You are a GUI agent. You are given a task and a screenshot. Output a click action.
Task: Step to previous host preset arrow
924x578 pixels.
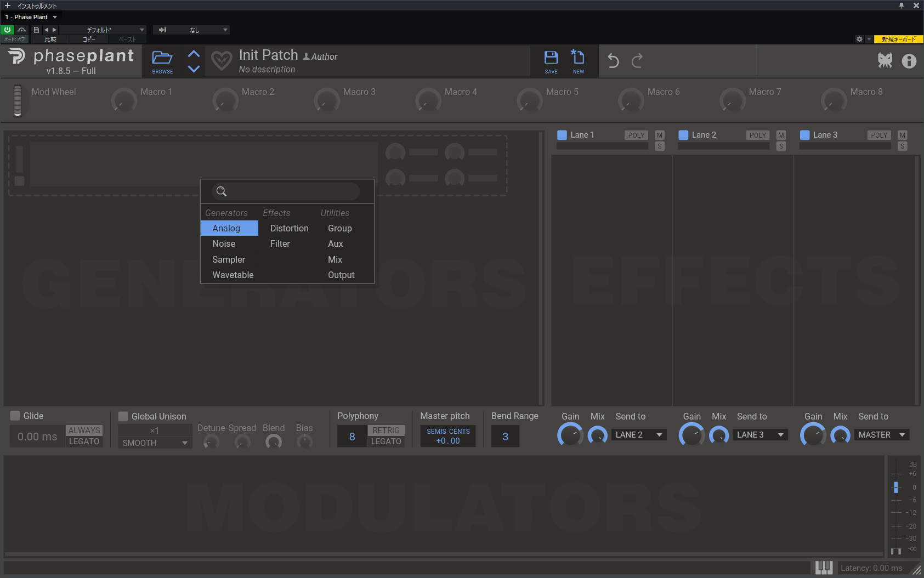(x=46, y=30)
